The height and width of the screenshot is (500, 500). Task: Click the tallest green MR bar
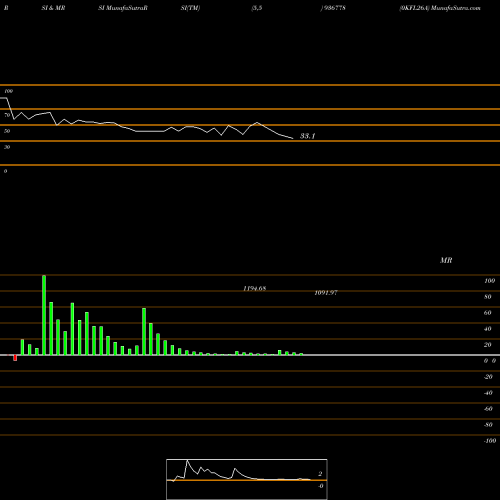tap(44, 315)
